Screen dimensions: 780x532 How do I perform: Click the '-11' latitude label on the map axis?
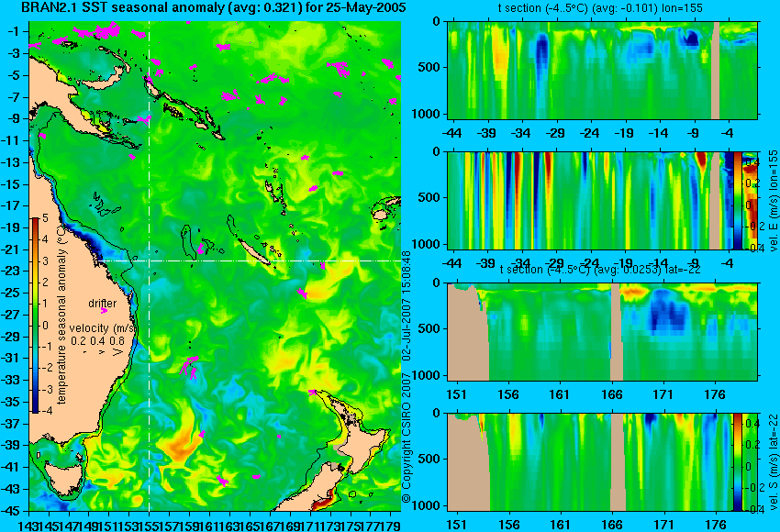pyautogui.click(x=13, y=140)
